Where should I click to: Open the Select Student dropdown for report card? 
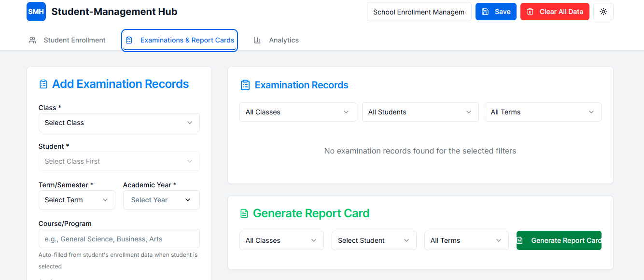click(x=374, y=240)
